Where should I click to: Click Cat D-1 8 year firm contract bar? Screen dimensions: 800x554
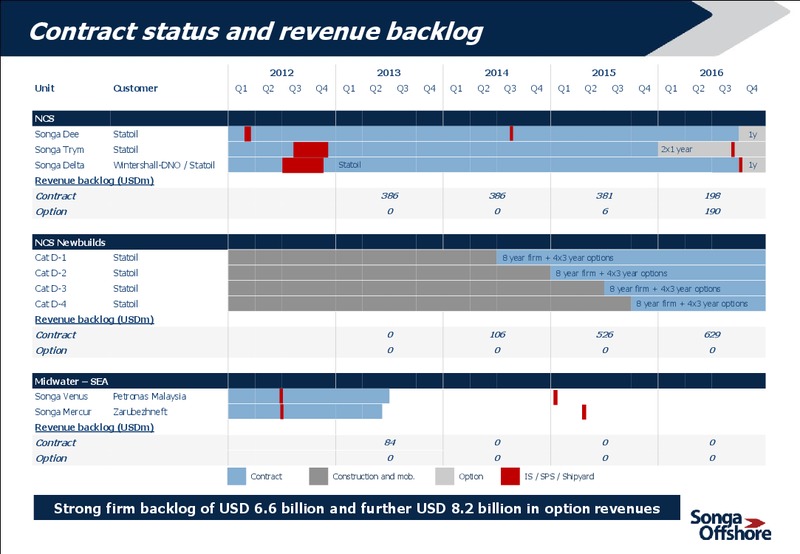point(631,258)
